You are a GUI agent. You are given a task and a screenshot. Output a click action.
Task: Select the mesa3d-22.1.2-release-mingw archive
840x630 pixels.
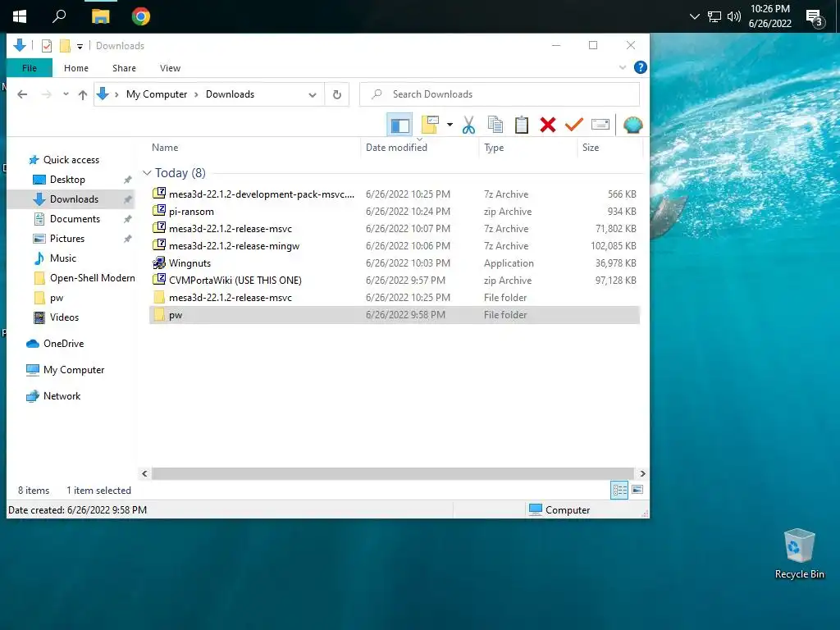pos(395,246)
